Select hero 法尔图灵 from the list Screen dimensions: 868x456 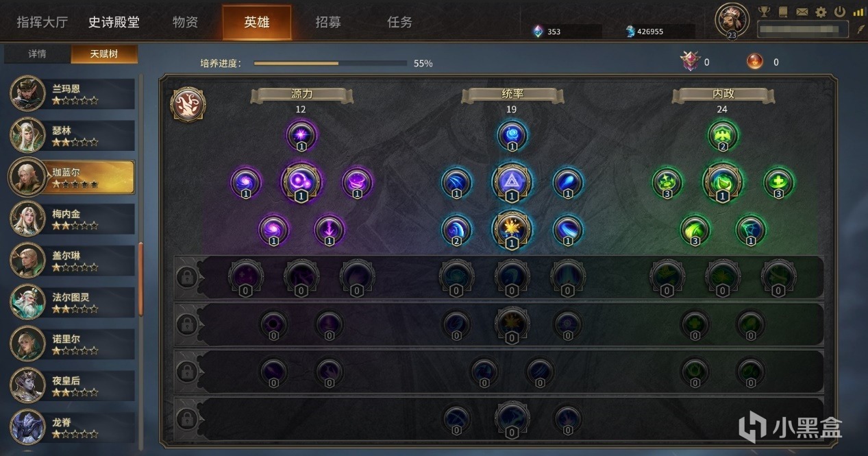click(x=72, y=302)
